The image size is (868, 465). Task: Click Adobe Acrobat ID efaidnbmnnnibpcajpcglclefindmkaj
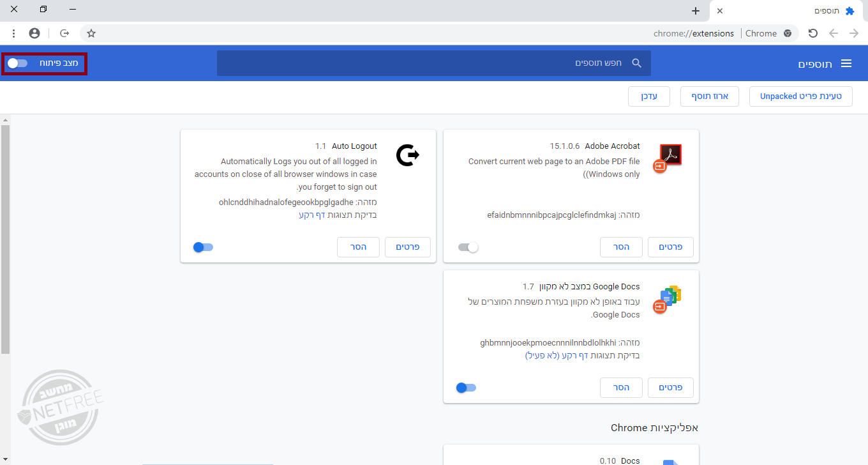pos(552,215)
